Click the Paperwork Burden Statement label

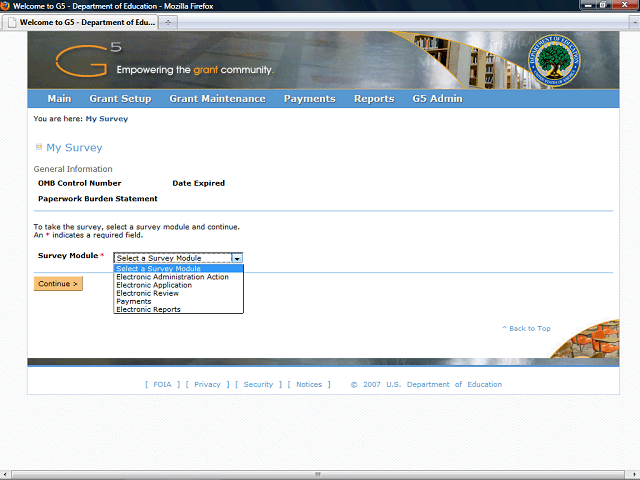click(x=98, y=199)
